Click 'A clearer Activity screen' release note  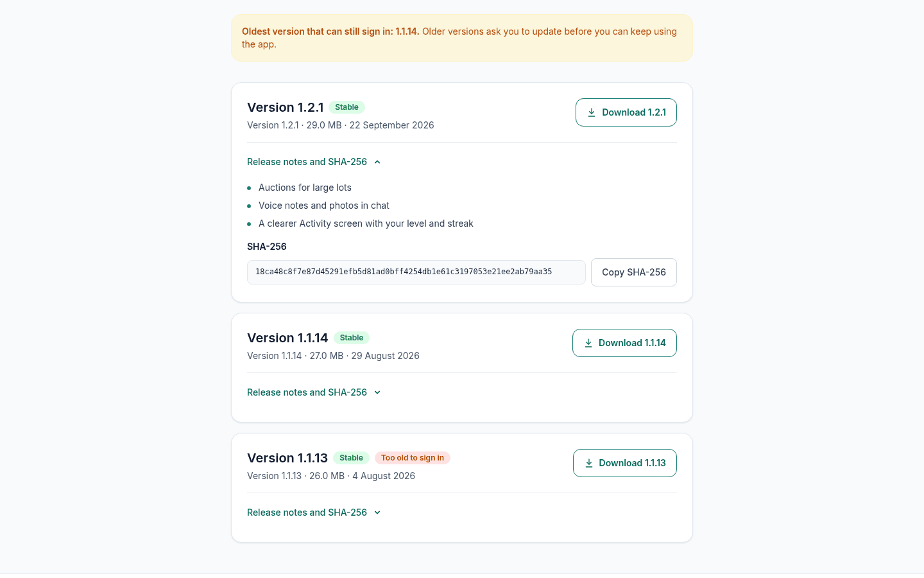366,223
